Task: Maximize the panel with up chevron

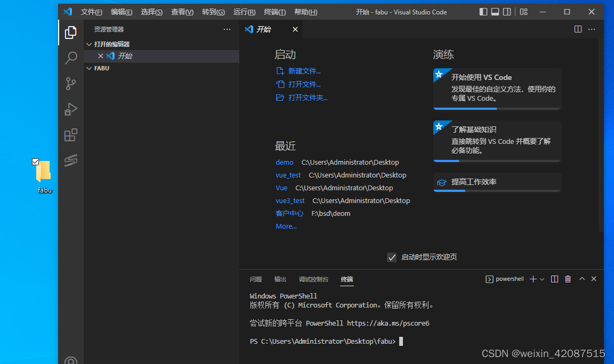Action: click(x=582, y=279)
